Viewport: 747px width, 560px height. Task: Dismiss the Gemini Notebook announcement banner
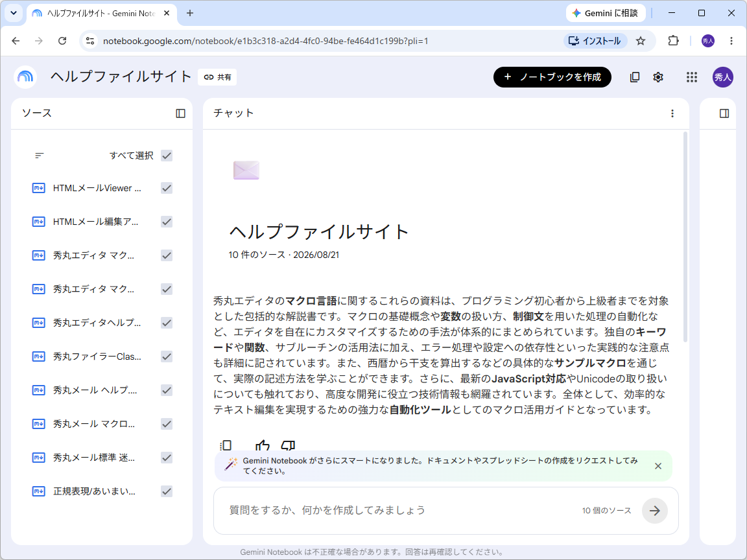pyautogui.click(x=658, y=466)
